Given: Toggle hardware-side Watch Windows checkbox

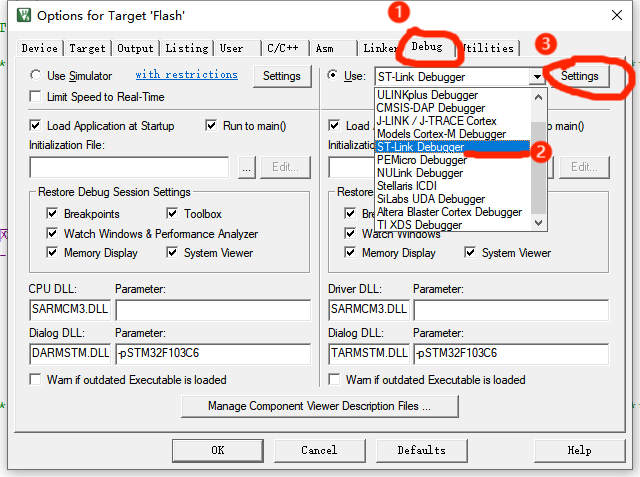Looking at the screenshot, I should point(350,233).
